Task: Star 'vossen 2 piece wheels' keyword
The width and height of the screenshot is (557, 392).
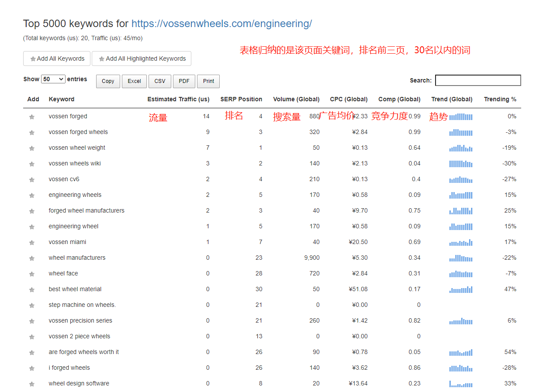Action: pos(32,337)
